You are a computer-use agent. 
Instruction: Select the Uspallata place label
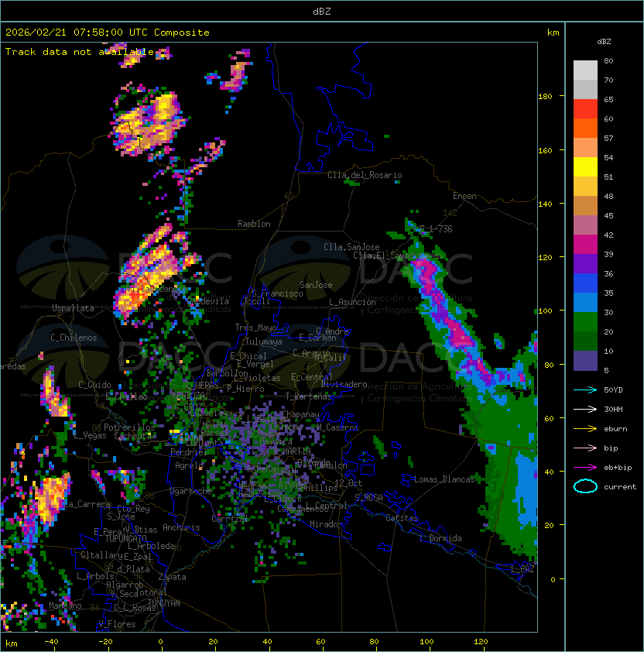click(73, 308)
